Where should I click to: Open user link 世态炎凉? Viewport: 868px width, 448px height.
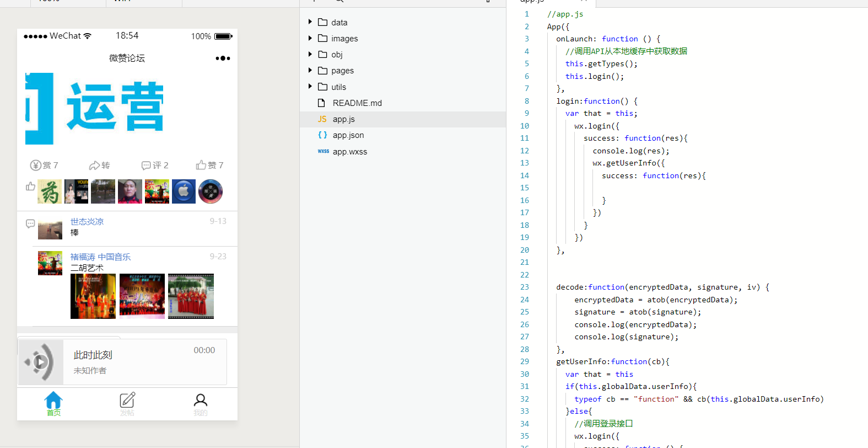(87, 221)
